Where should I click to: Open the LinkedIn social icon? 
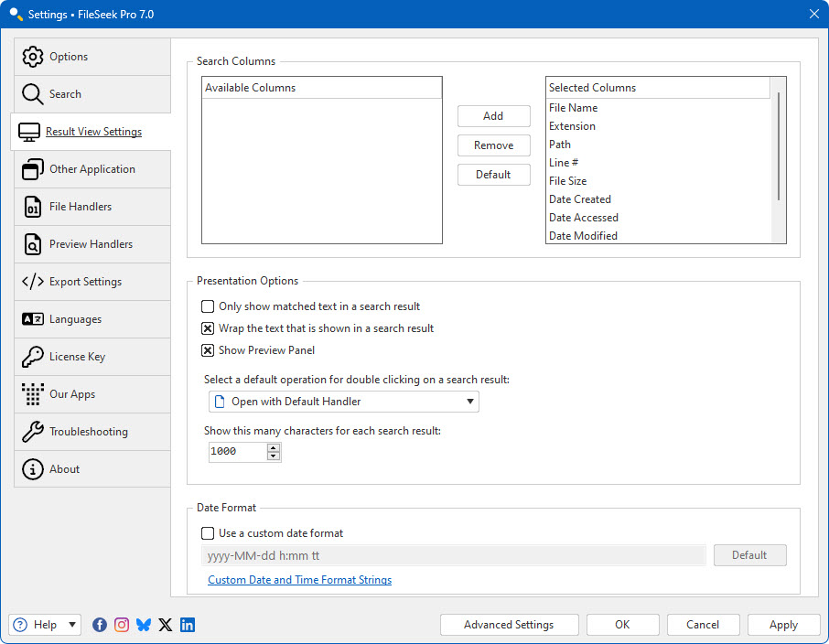(x=188, y=625)
